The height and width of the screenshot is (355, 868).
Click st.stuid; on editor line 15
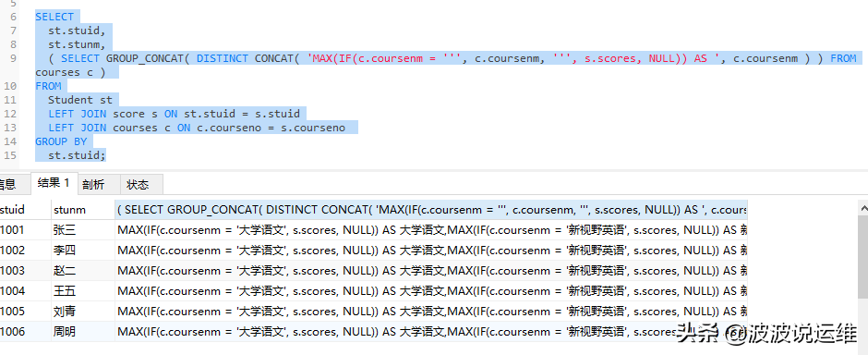click(77, 155)
